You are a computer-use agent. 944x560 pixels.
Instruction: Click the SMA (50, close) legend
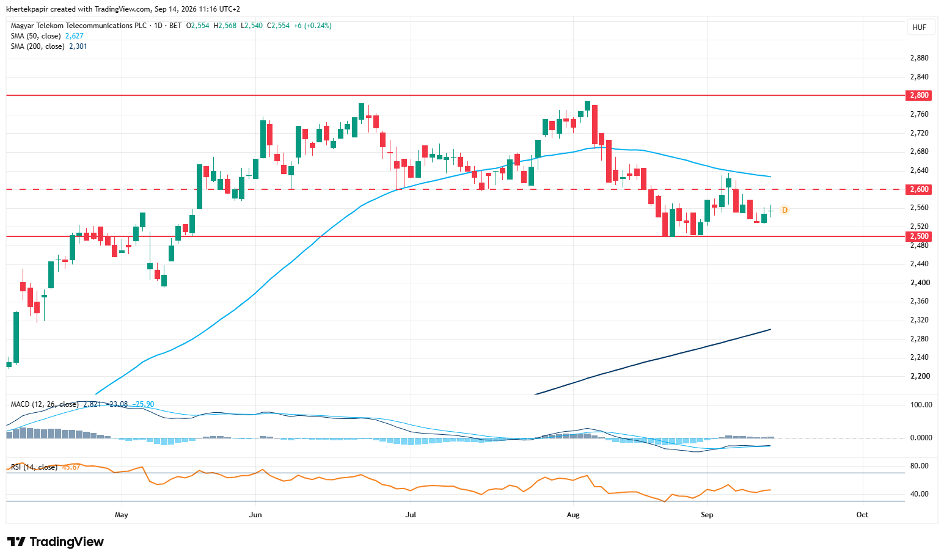[36, 36]
